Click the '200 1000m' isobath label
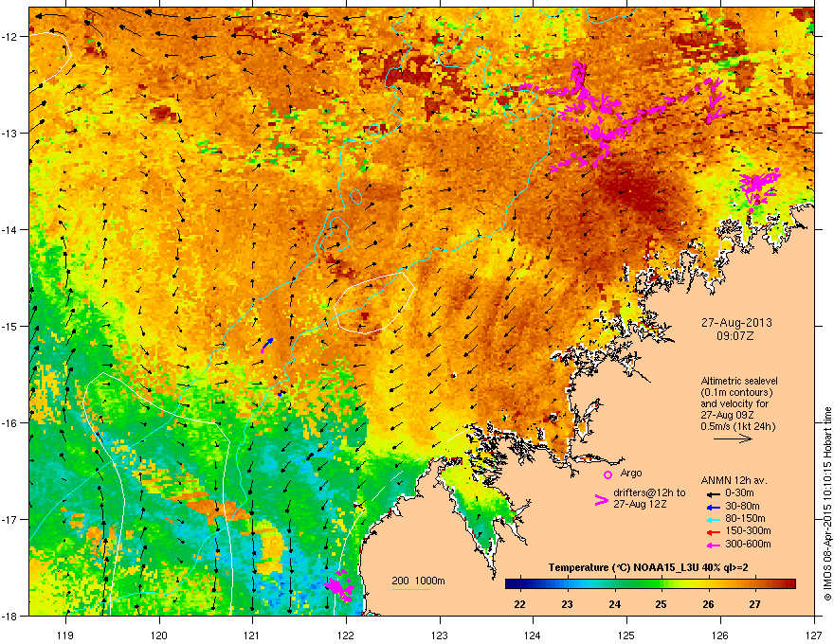This screenshot has width=834, height=644. (419, 581)
